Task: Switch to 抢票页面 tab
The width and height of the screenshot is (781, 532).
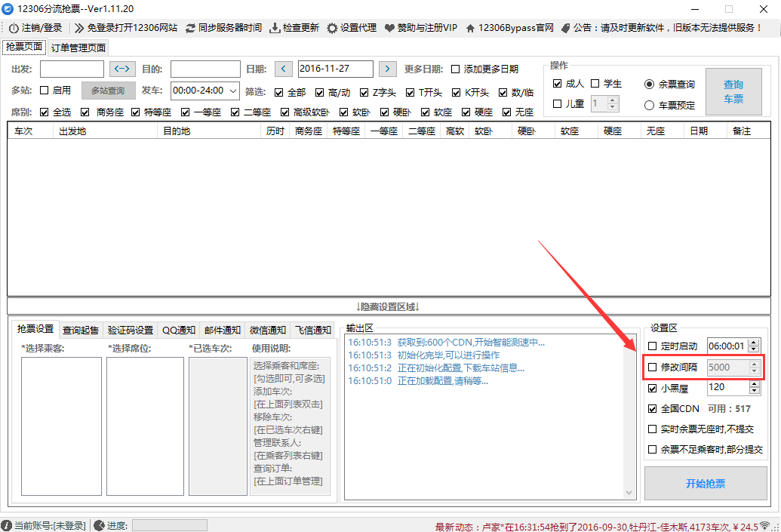Action: [x=23, y=47]
